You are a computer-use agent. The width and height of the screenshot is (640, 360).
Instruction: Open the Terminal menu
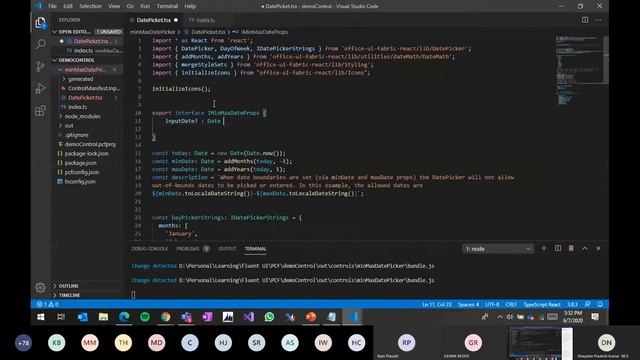(x=167, y=6)
